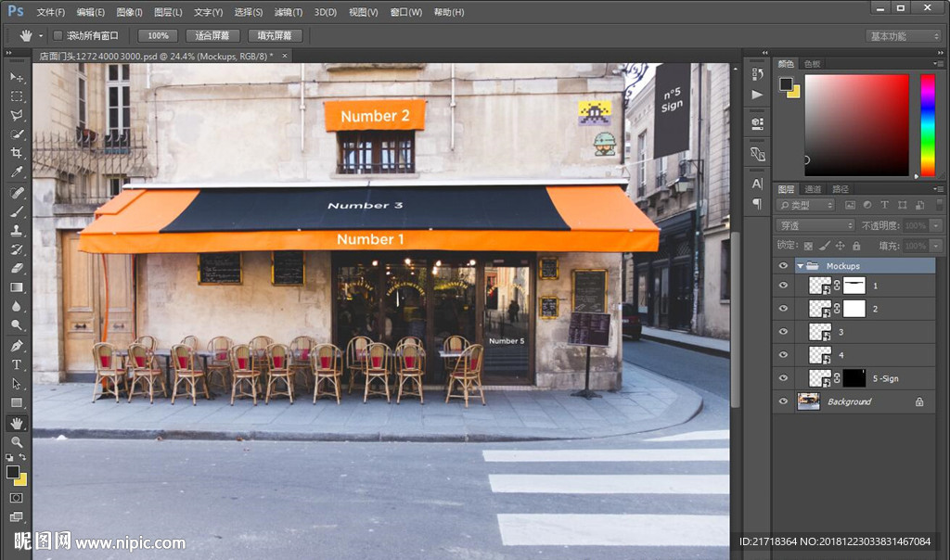Open the Hand tool preset picker
Viewport: 950px width, 560px height.
point(41,36)
